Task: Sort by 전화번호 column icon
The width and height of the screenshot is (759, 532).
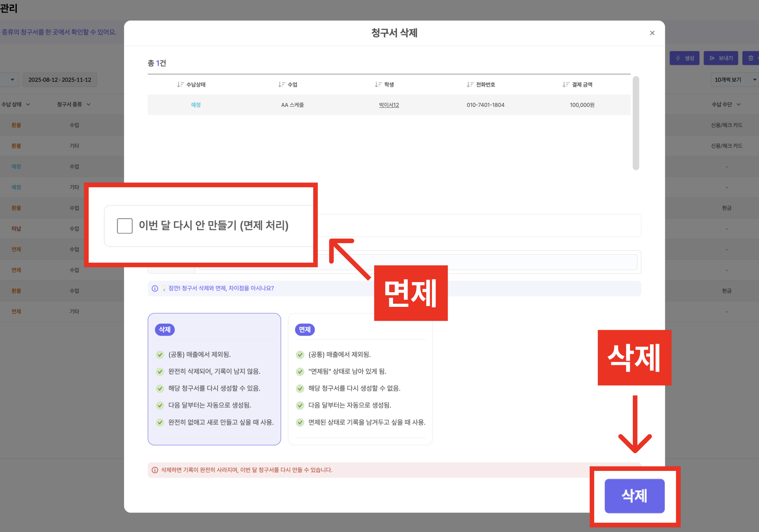Action: 470,85
